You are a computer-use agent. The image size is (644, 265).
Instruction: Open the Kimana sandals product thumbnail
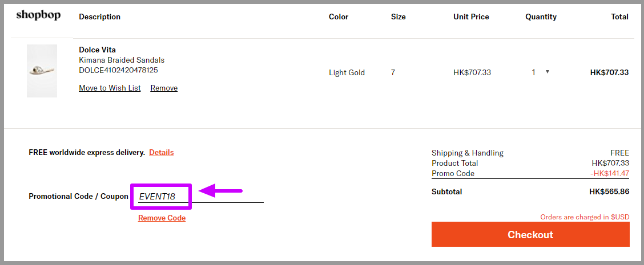pyautogui.click(x=42, y=71)
